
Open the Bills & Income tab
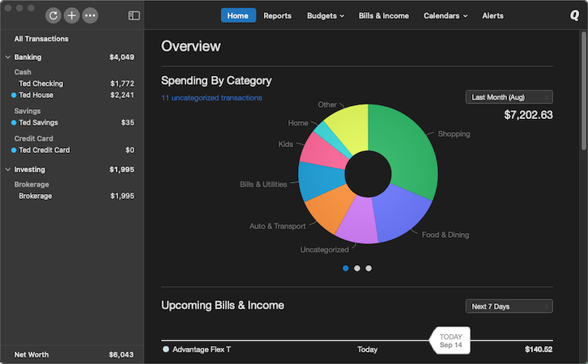383,15
